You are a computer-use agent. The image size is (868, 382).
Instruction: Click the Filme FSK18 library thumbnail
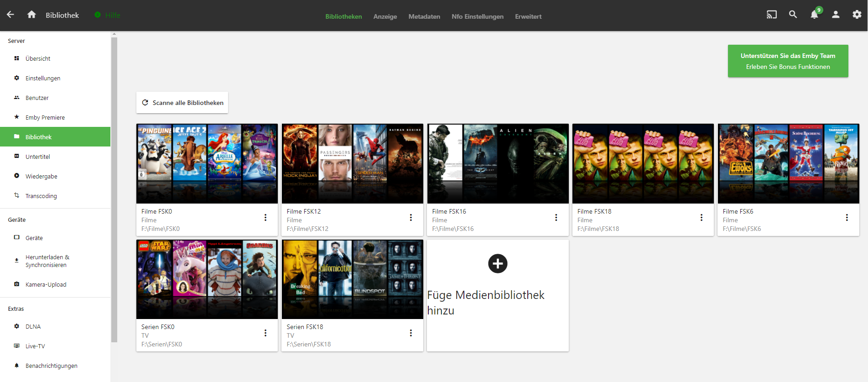[x=643, y=163]
